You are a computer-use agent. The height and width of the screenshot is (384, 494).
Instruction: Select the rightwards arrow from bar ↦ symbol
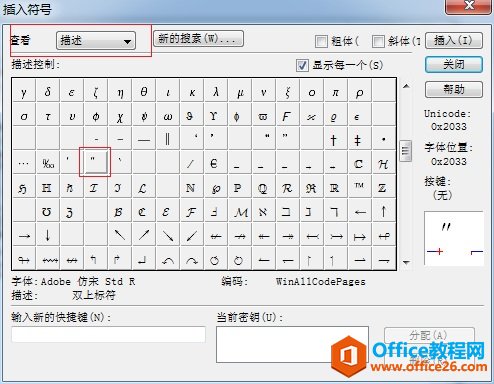[x=360, y=235]
